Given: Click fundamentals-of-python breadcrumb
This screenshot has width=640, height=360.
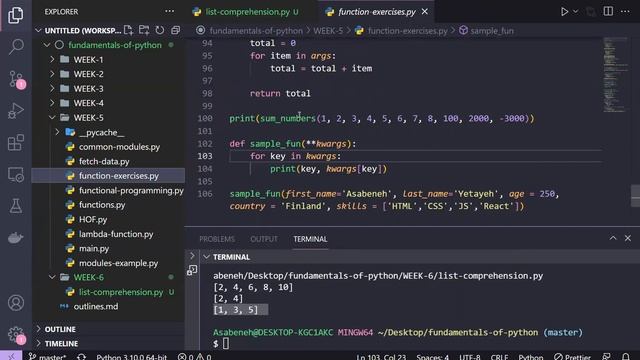Looking at the screenshot, I should (256, 31).
